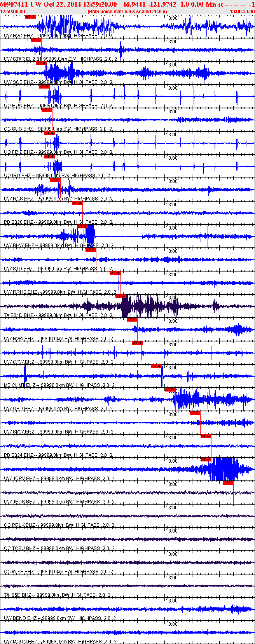
Task: Select the pick flag on MB CHMT trace
Action: click(156, 366)
